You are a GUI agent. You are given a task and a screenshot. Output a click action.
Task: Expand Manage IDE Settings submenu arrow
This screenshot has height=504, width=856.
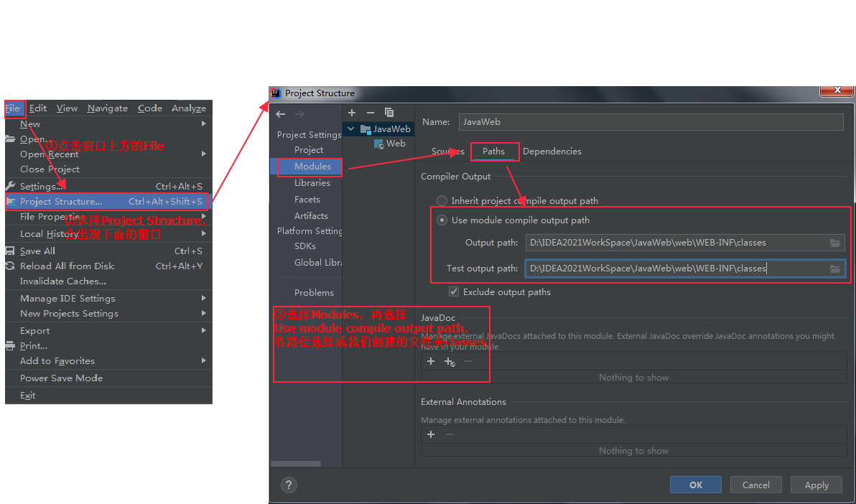(x=204, y=298)
